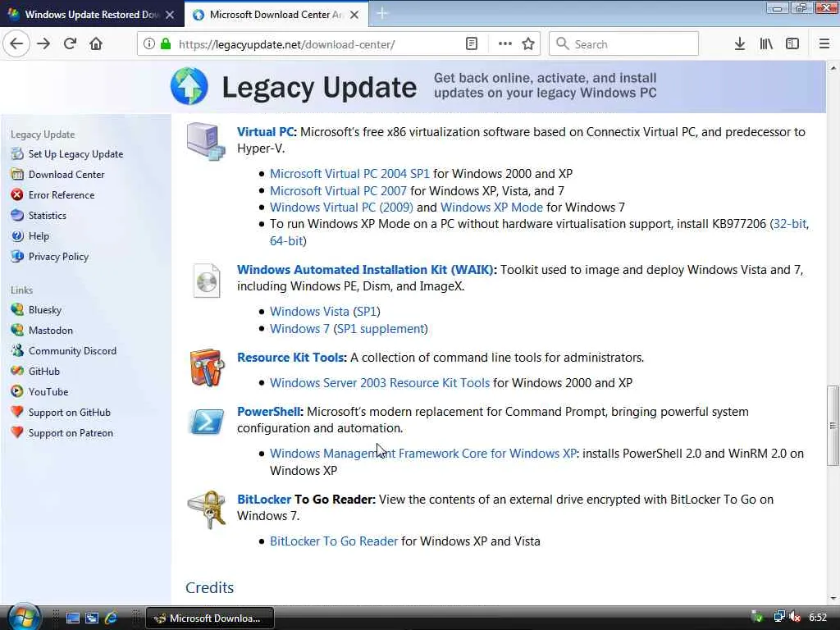Switch to Windows Update Restored tab

(x=92, y=15)
